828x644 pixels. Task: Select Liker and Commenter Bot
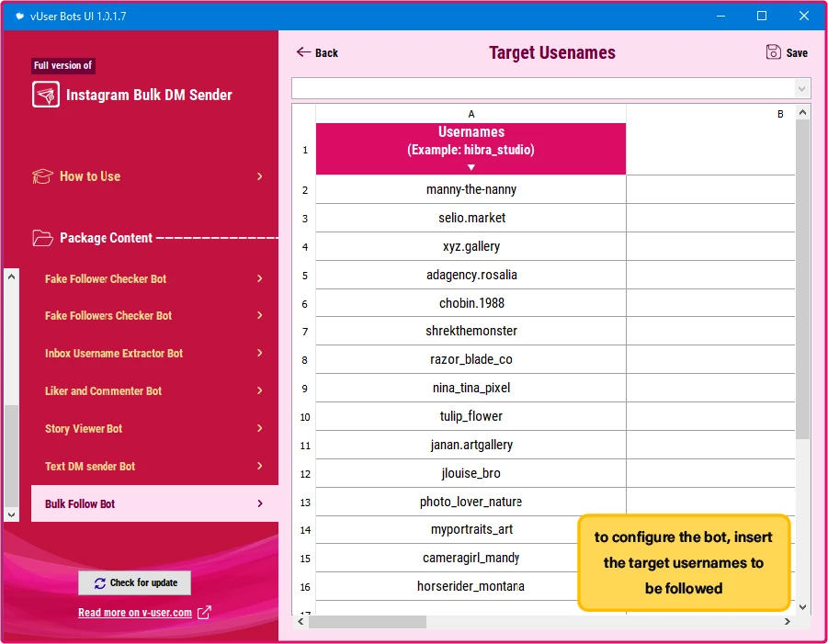point(154,391)
